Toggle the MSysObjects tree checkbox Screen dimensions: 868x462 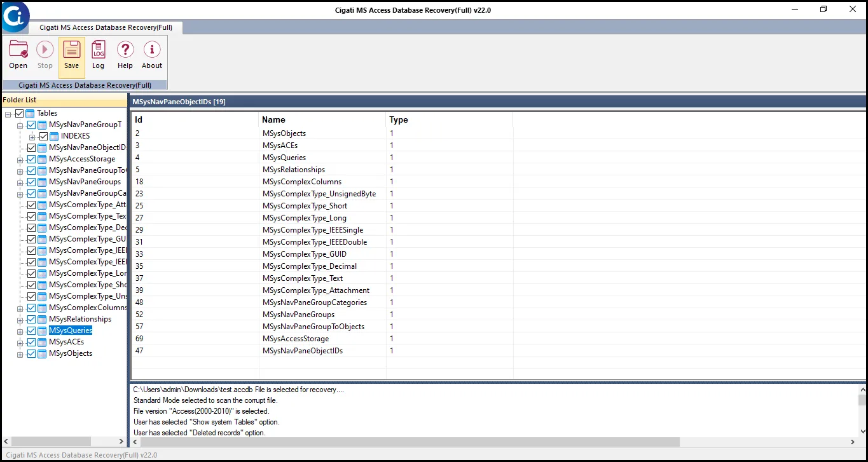click(31, 353)
